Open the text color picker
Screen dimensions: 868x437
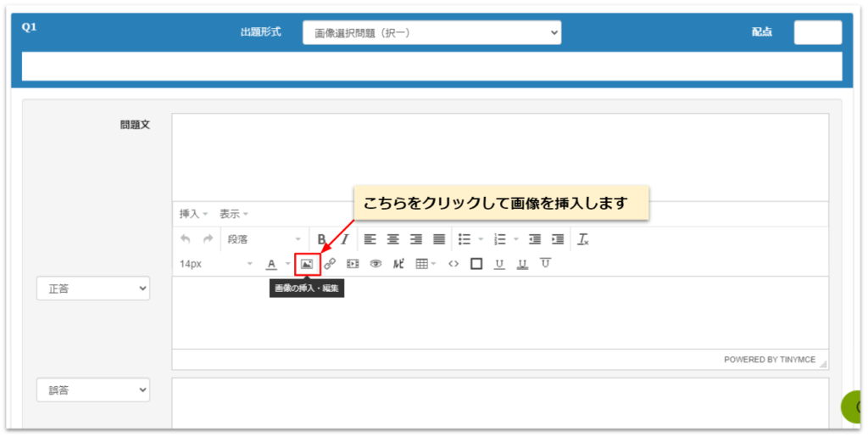pyautogui.click(x=271, y=264)
